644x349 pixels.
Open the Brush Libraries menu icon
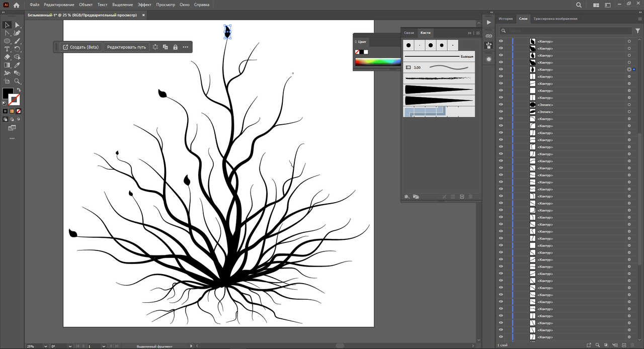point(408,197)
